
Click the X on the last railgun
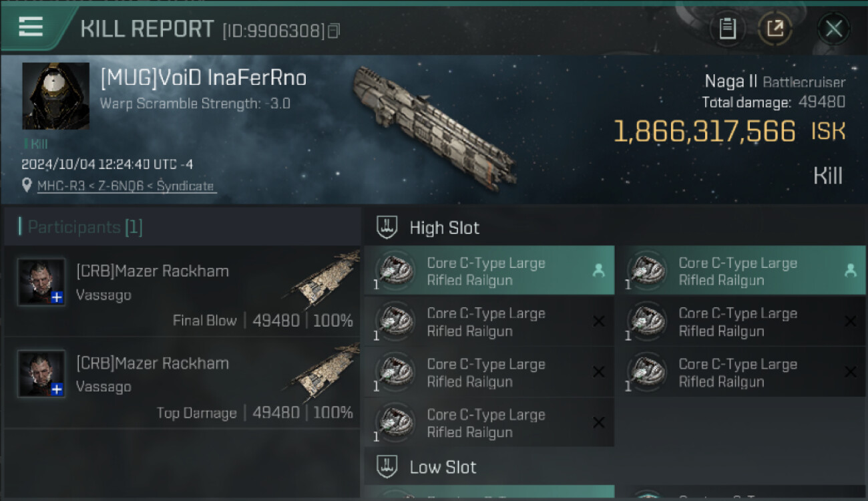tap(598, 422)
